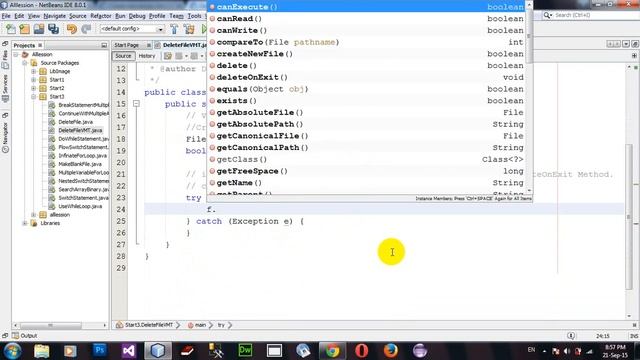Select MakeBlankFile.java in the tree
Screen dimensions: 640x360
coord(80,164)
